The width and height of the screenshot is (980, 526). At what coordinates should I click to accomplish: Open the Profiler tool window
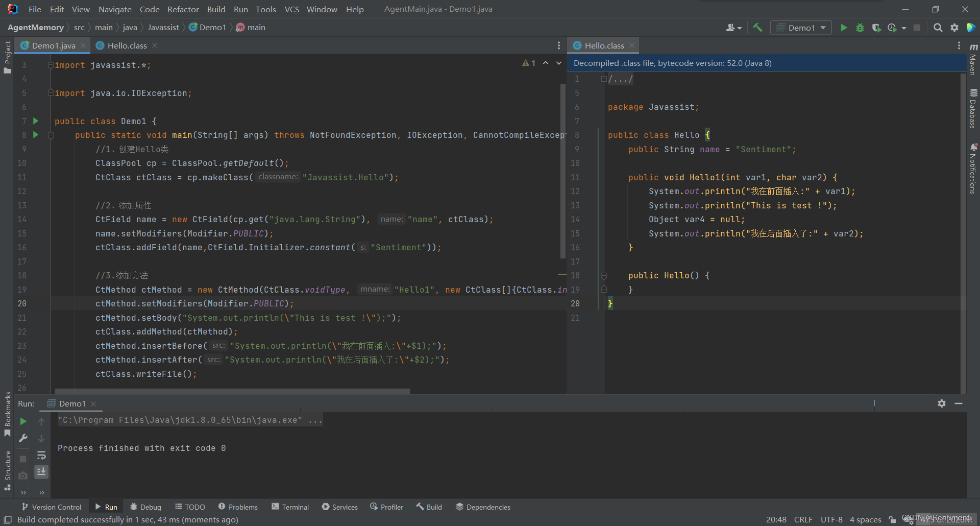(x=386, y=507)
